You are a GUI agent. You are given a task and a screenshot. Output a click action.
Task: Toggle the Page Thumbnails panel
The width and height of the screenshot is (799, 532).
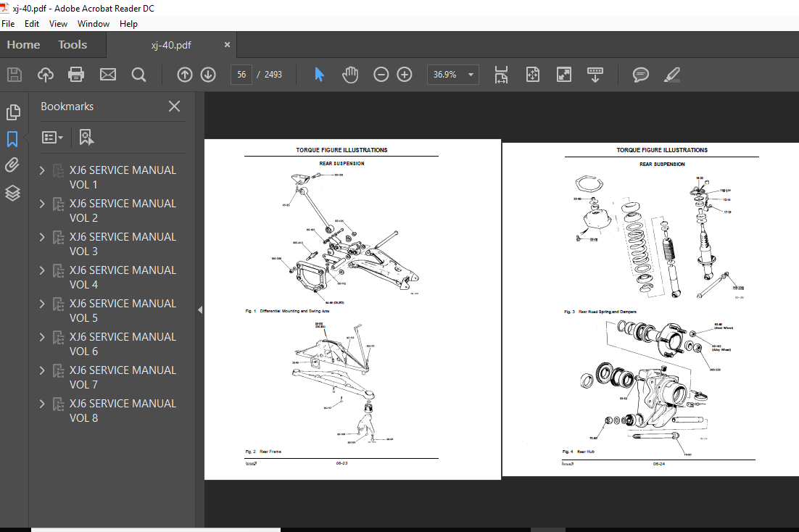pos(12,112)
